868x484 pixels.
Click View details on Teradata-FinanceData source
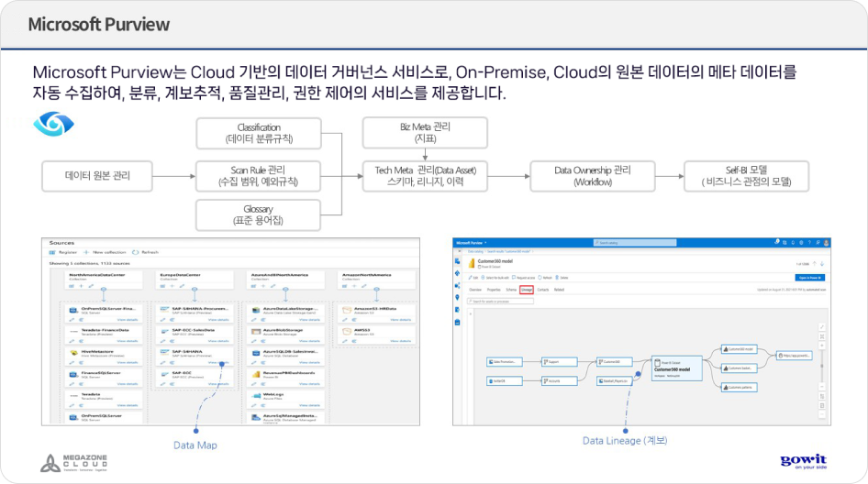128,341
